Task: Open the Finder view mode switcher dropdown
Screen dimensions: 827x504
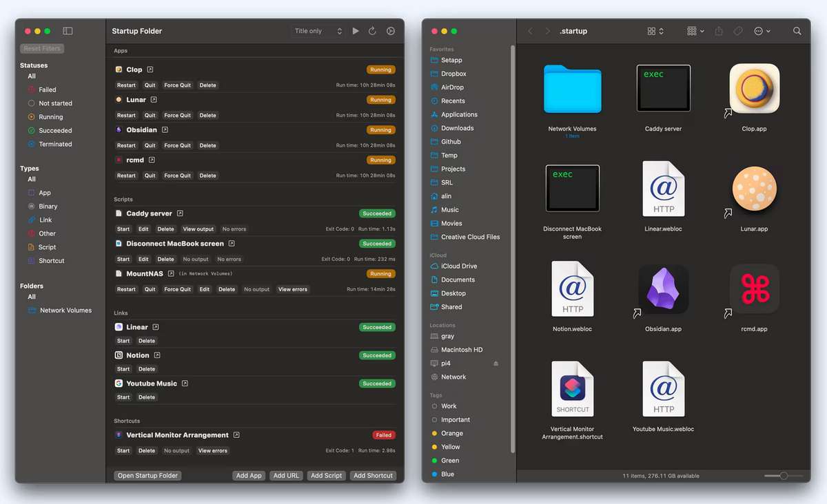Action: [x=655, y=31]
